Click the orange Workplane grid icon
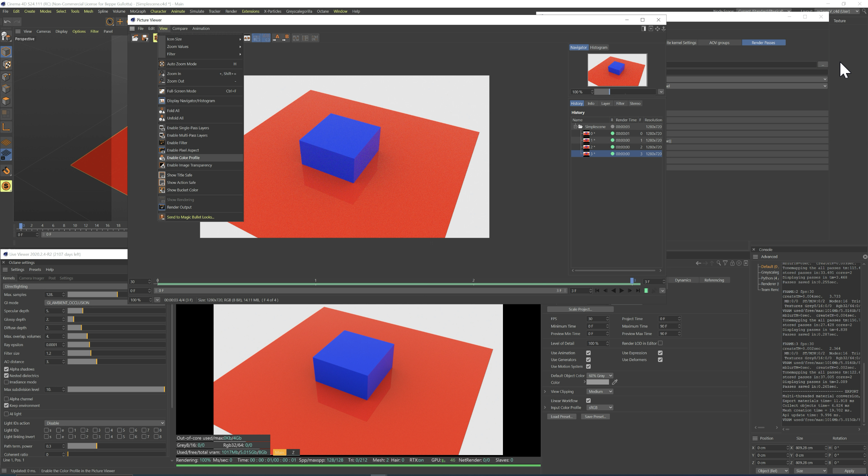Viewport: 868px width, 476px height. (x=6, y=143)
